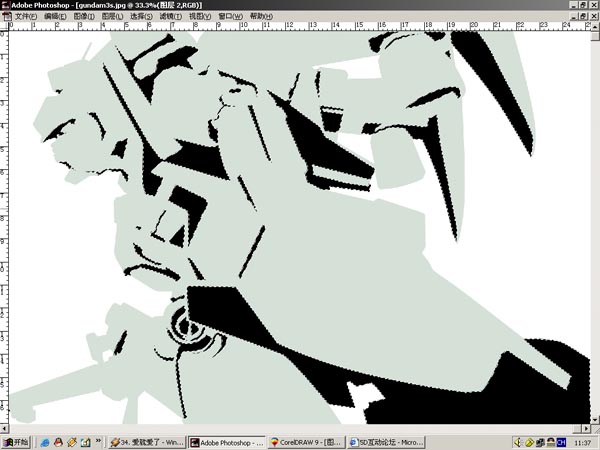The image size is (600, 450).
Task: Open the 图层(L) Layer menu
Action: pos(112,16)
